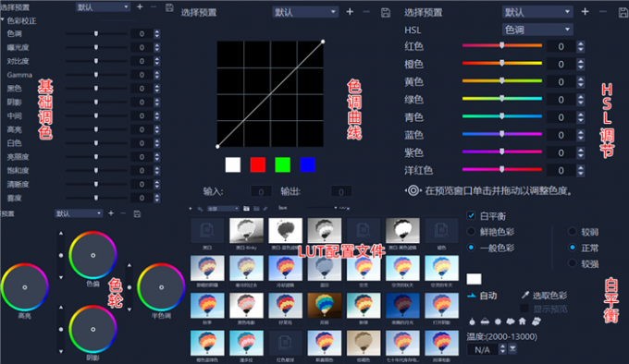Select overcast white balance preset

536,322
